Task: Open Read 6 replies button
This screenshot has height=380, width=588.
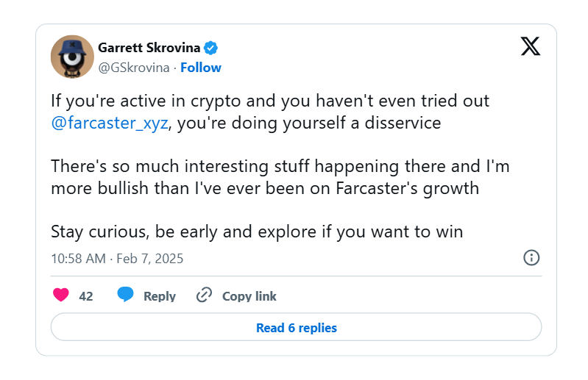Action: [296, 328]
